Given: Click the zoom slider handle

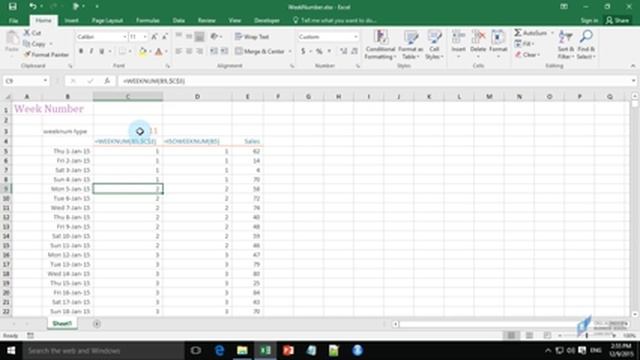Looking at the screenshot, I should [587, 336].
